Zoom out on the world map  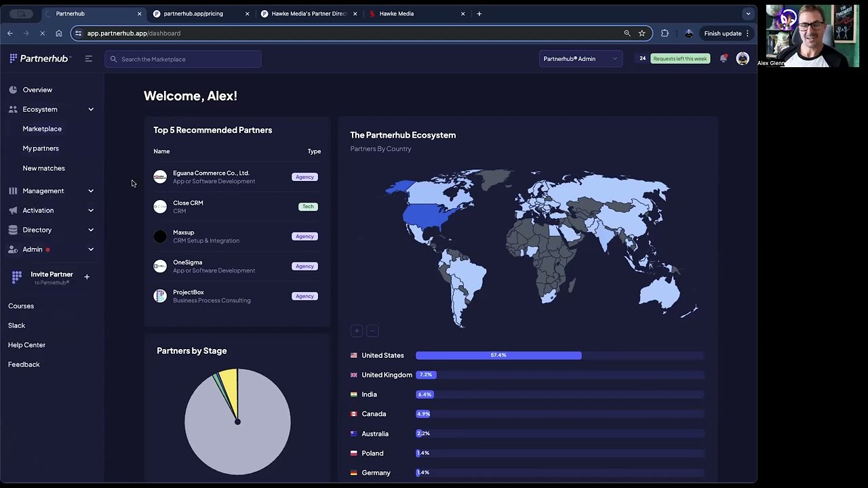372,331
